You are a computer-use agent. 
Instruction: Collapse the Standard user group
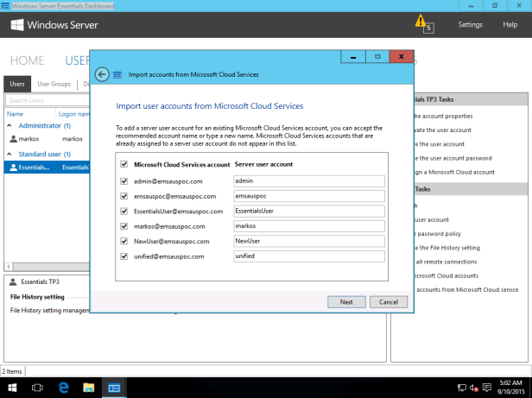11,155
